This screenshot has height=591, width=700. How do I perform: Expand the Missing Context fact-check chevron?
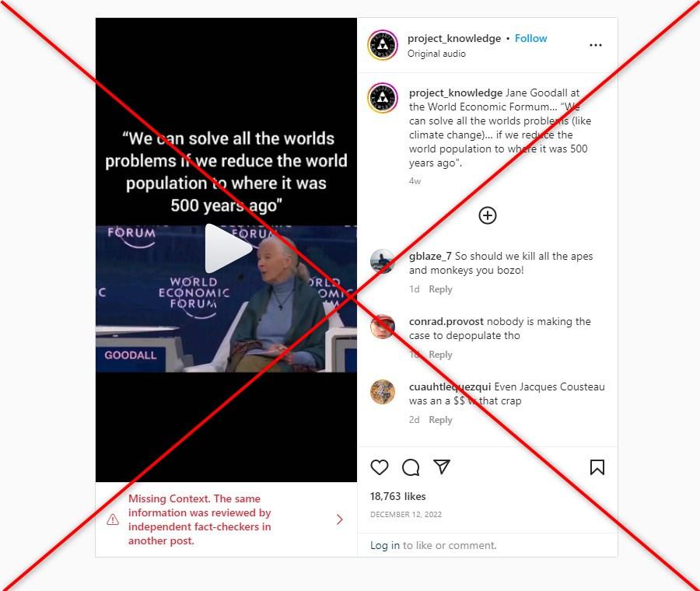pos(340,519)
